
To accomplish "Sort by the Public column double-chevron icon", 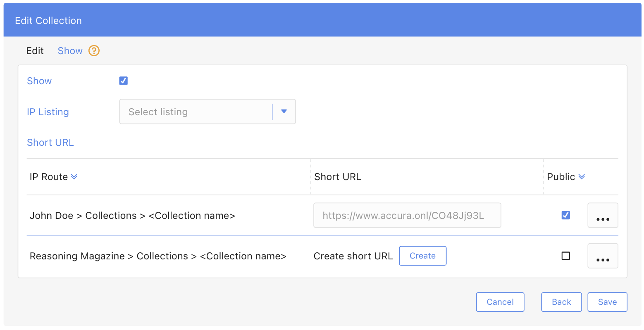I will tap(582, 177).
